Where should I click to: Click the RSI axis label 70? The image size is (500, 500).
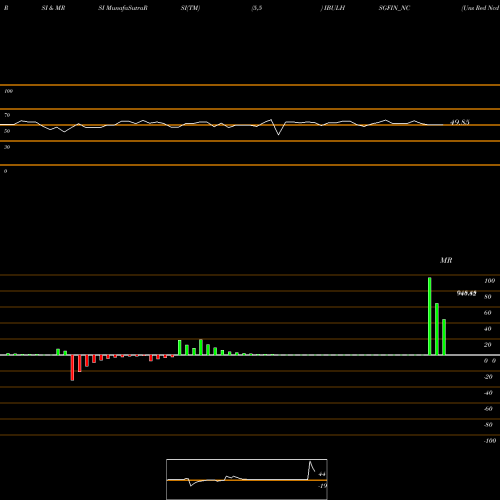tap(7, 115)
